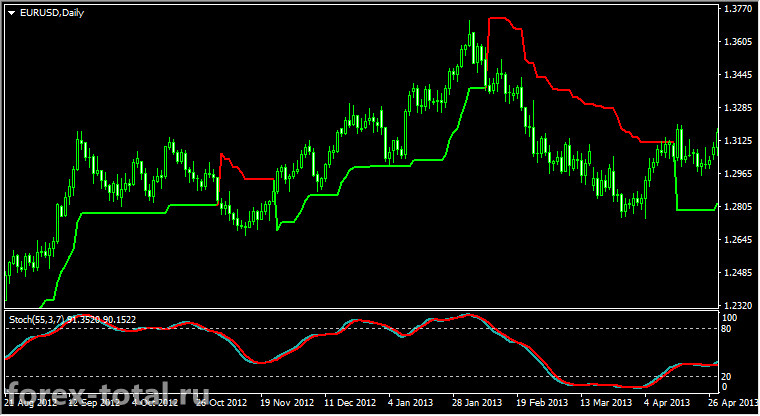Select the 19 Nov 2012 date marker
This screenshot has height=416, width=760.
click(x=287, y=402)
